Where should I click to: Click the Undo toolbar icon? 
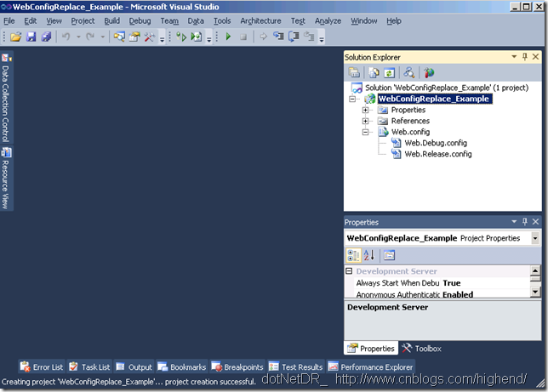click(66, 37)
